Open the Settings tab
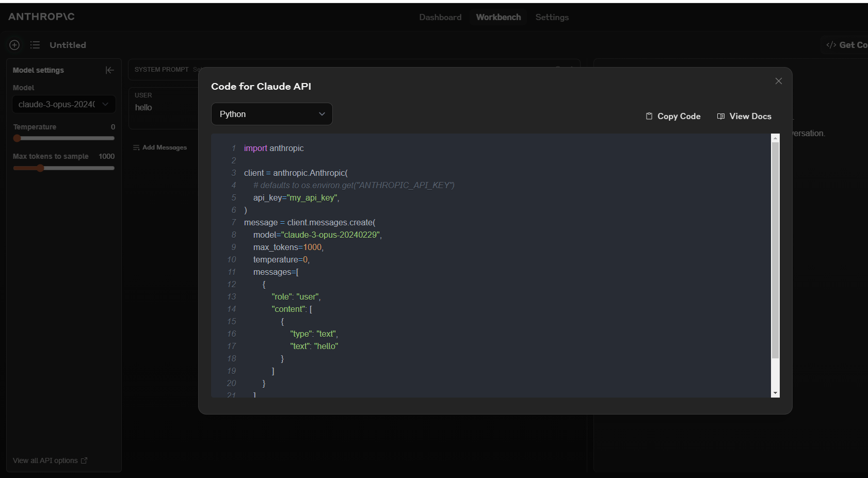 coord(552,17)
